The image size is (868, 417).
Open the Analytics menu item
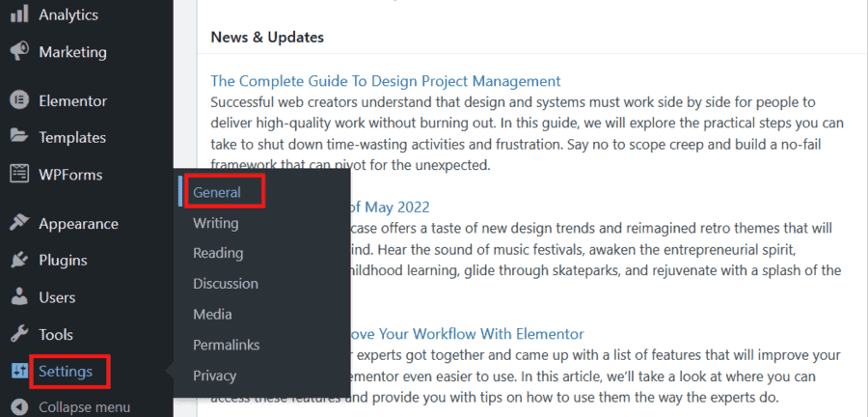click(x=68, y=14)
